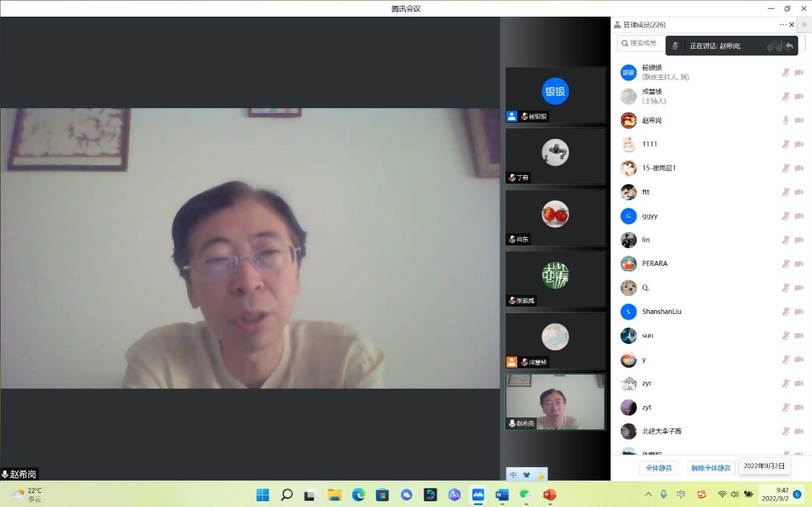Screen dimensions: 812x507
Task: Click the 搜索成员 search members field
Action: [640, 43]
